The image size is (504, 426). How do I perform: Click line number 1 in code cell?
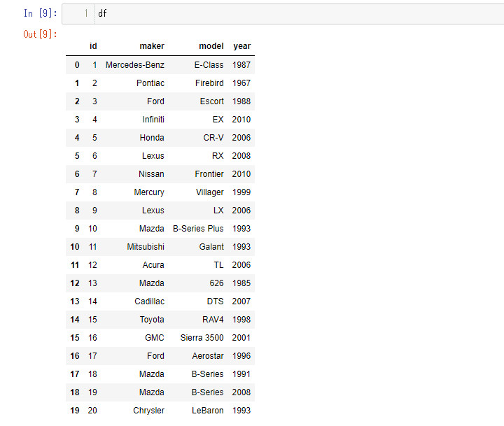point(86,13)
